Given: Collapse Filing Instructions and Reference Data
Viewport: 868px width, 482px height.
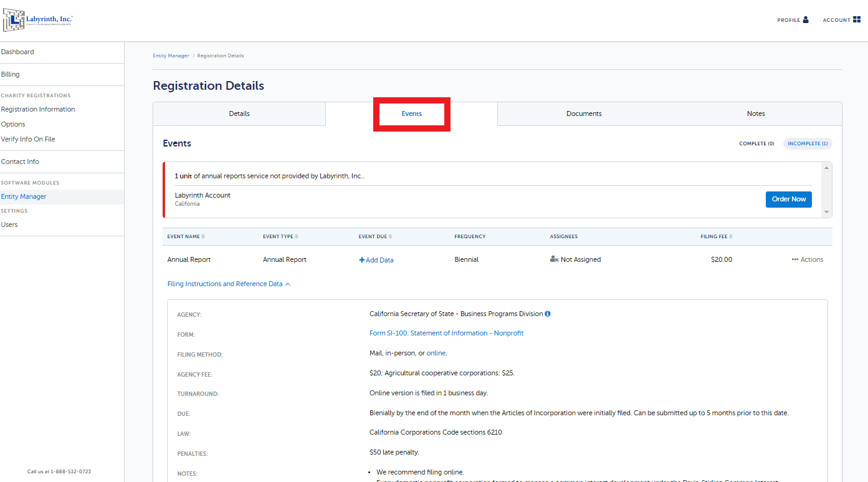Looking at the screenshot, I should [x=229, y=284].
